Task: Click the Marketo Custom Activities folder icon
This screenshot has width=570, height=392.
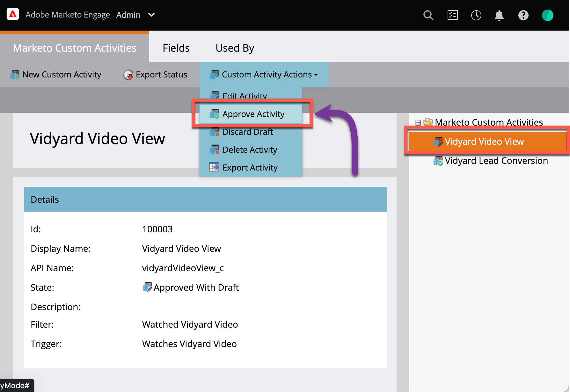Action: click(x=428, y=122)
